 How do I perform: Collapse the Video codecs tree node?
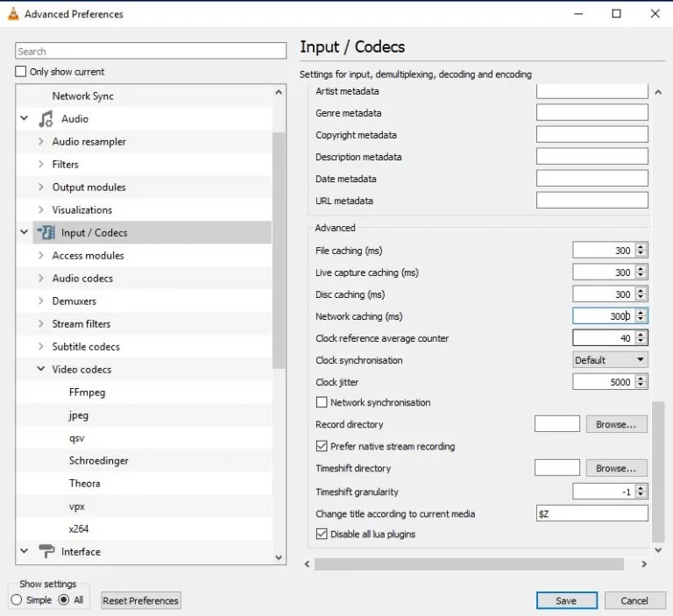(41, 370)
